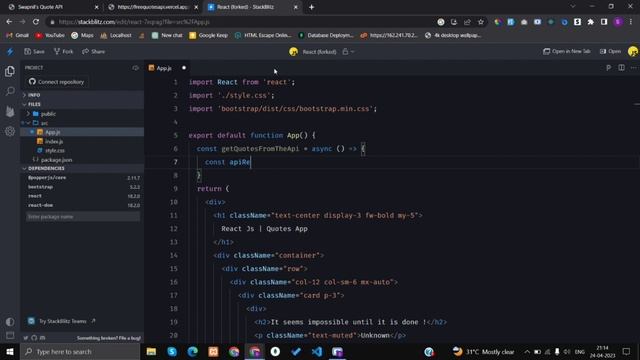Toggle the color theme icon
This screenshot has height=360, width=640.
tap(10, 322)
